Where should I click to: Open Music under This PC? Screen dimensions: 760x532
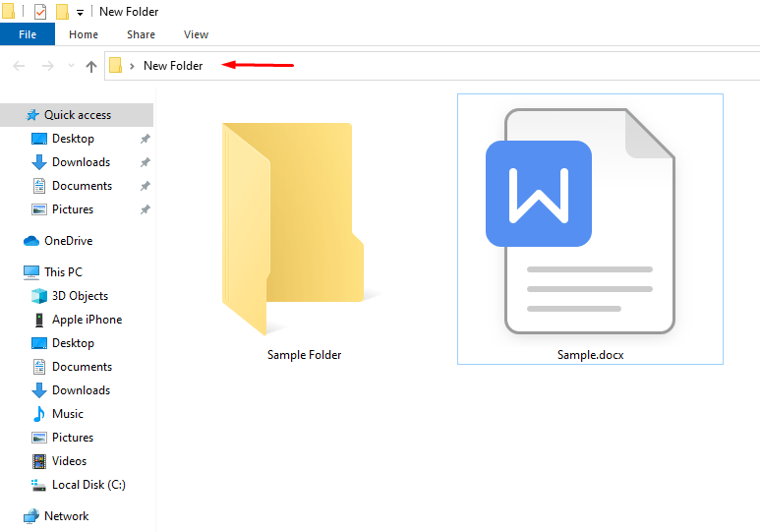[x=68, y=414]
